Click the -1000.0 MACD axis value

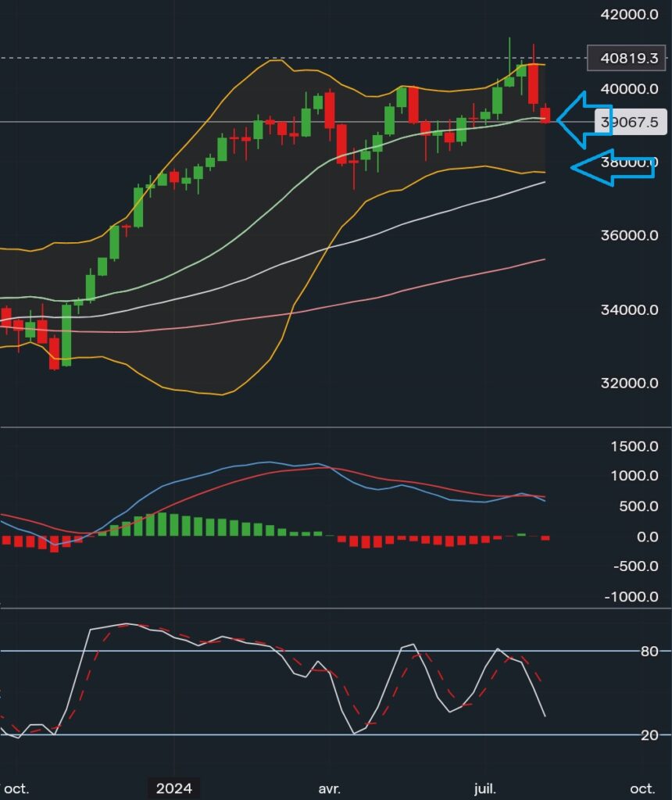point(631,596)
